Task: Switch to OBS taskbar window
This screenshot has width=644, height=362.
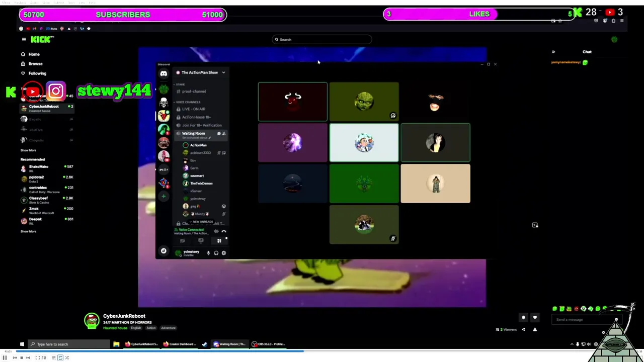Action: pos(269,344)
